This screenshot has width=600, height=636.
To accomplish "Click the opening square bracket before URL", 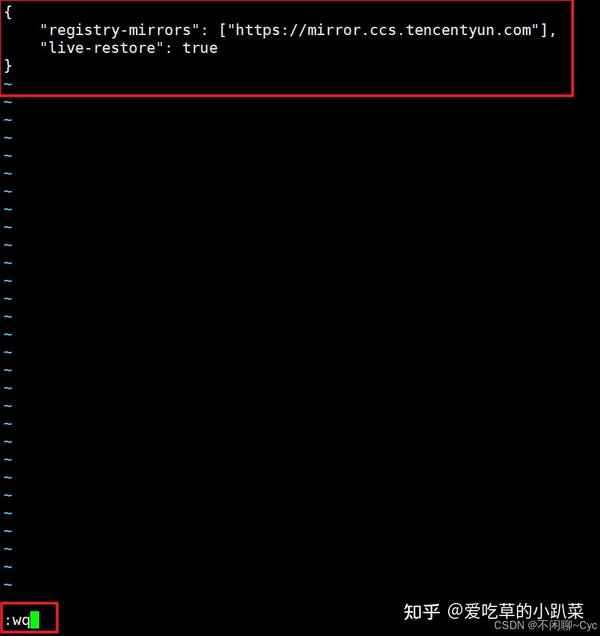I will click(223, 30).
